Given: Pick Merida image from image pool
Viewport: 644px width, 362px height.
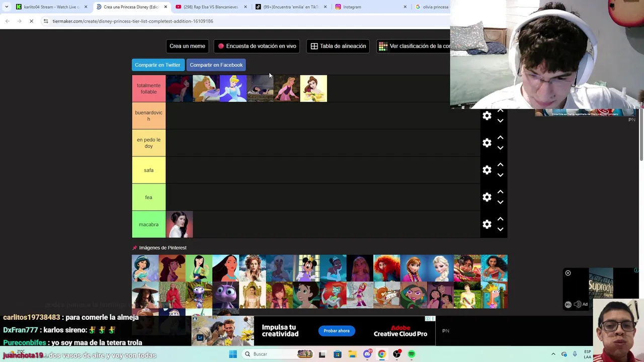Looking at the screenshot, I should click(386, 268).
